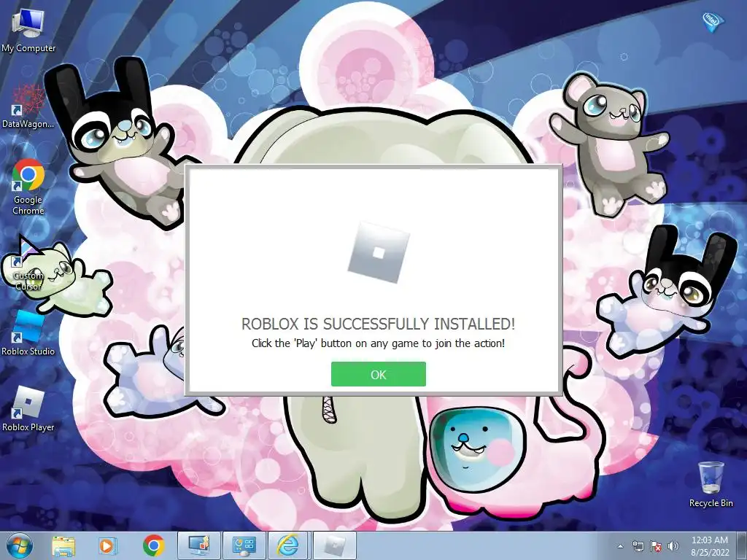Screen dimensions: 747x560
Task: Switch to the monitor display taskbar window
Action: pyautogui.click(x=198, y=545)
